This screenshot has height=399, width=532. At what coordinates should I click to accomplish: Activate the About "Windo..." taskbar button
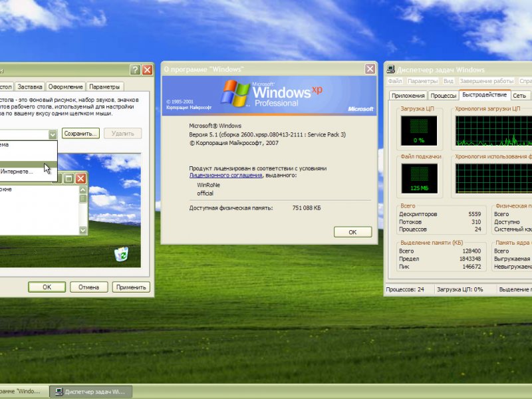pyautogui.click(x=24, y=392)
